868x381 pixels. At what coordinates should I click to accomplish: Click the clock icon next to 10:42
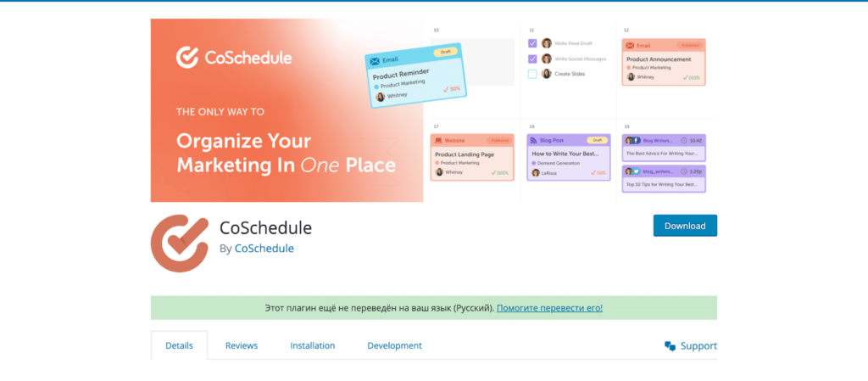click(683, 140)
